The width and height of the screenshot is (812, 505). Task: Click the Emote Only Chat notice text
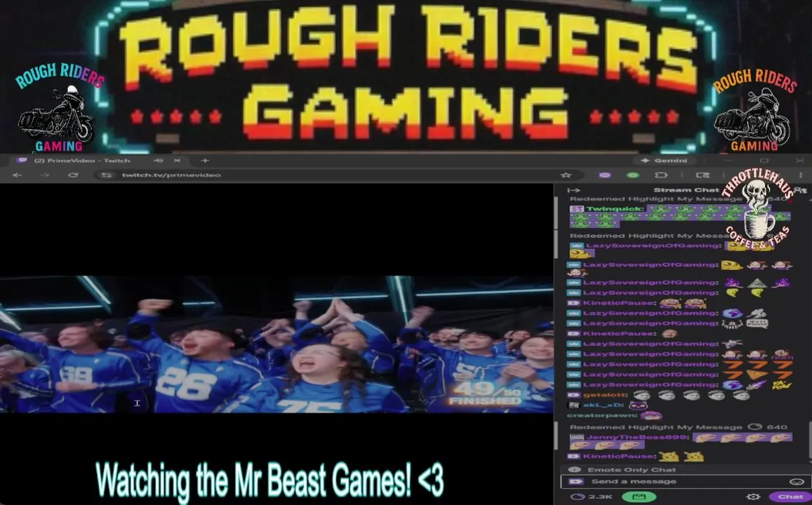(632, 470)
